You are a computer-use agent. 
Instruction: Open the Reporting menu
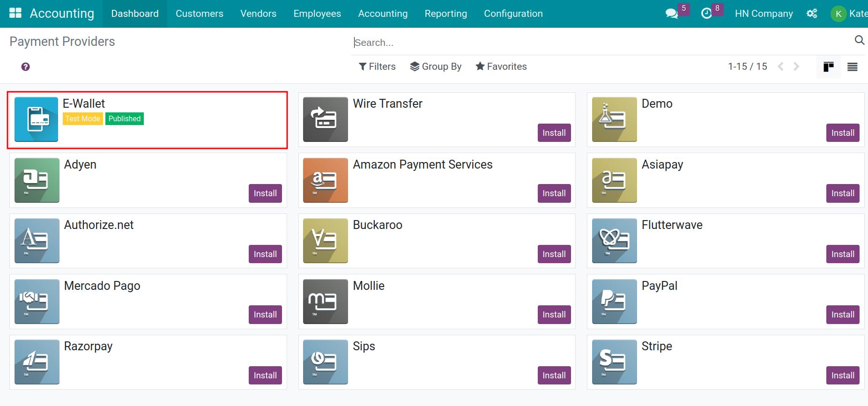click(445, 14)
